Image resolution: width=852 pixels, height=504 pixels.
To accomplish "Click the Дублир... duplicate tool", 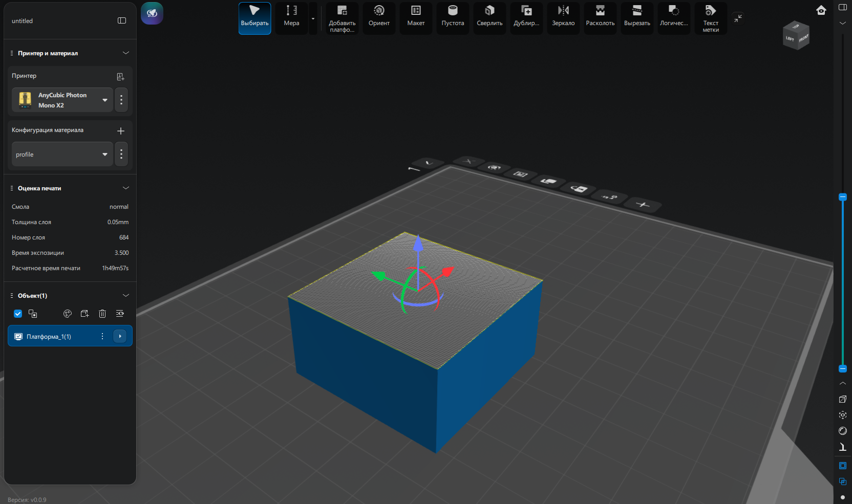I will (x=526, y=18).
